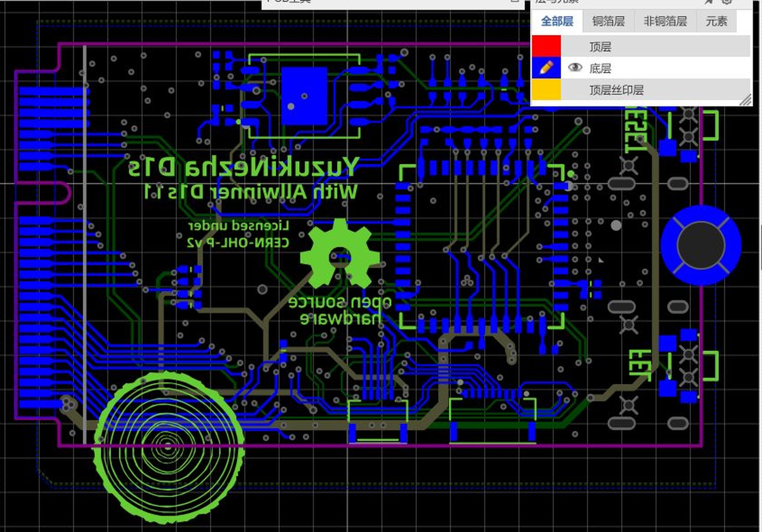Select the large blue rectangular pad
Screen dimensions: 762x532
point(304,96)
